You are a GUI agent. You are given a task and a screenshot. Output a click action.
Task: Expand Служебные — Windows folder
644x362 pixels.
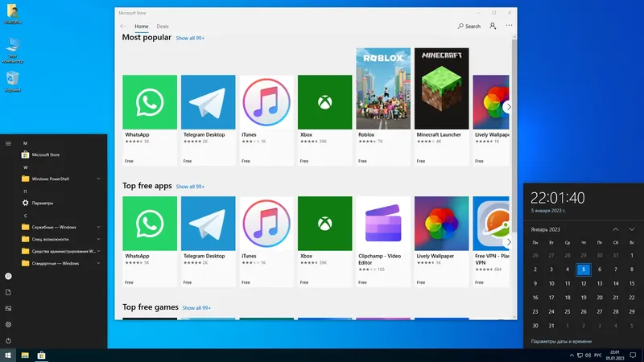61,227
